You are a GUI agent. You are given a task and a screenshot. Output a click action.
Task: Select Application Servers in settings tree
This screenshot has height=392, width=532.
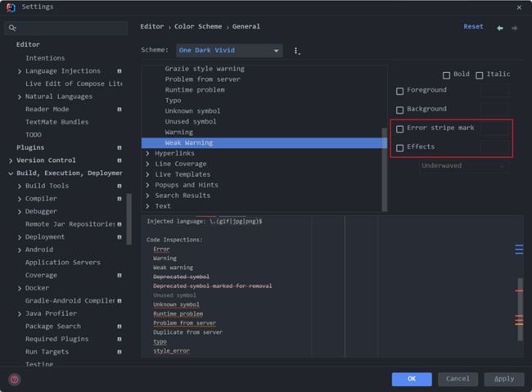click(63, 263)
